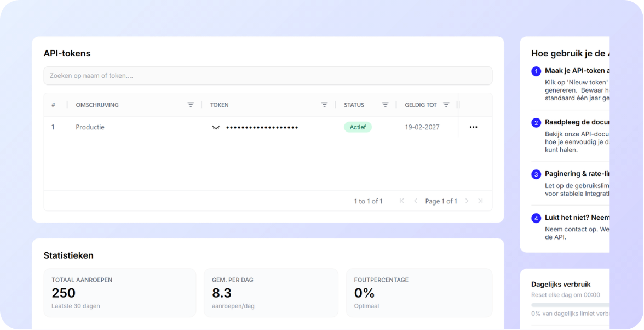Click the green Actief status badge
The height and width of the screenshot is (330, 644).
[x=358, y=127]
